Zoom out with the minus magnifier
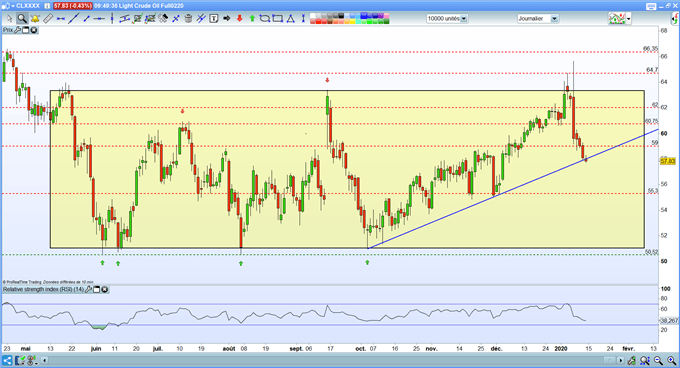The width and height of the screenshot is (680, 368). [x=658, y=361]
